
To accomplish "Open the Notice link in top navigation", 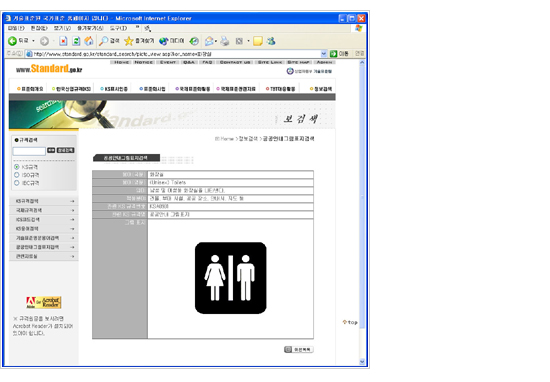I will (x=143, y=62).
